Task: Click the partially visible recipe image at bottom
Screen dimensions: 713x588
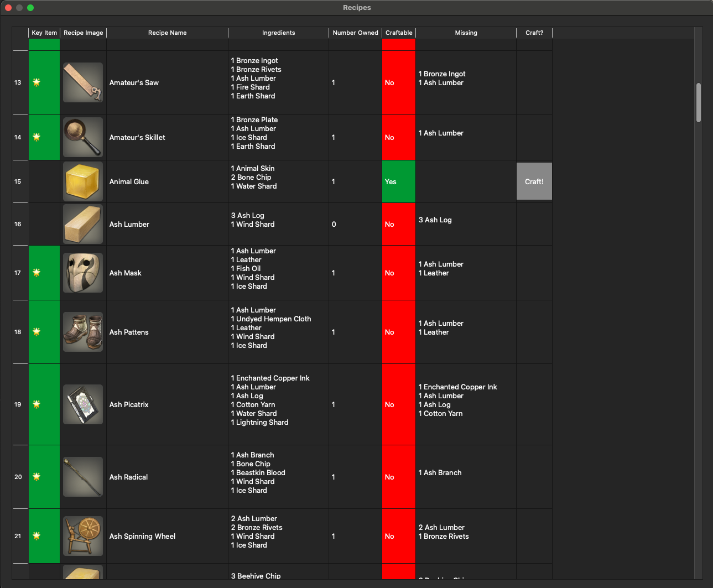Action: 82,575
